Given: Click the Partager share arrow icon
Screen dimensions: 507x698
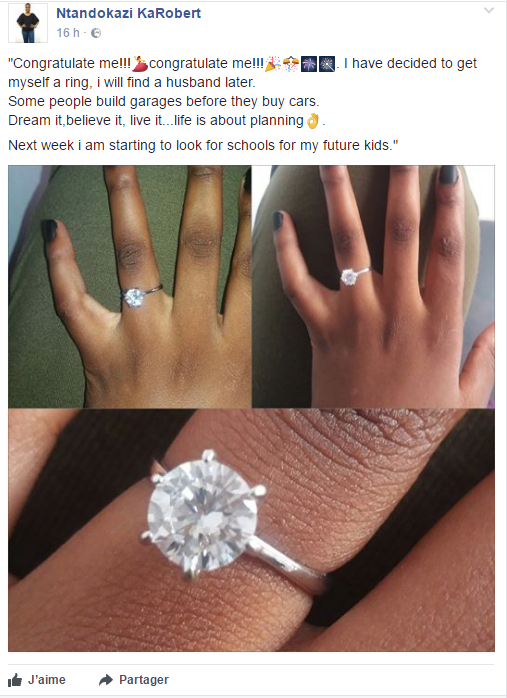Looking at the screenshot, I should coord(105,680).
